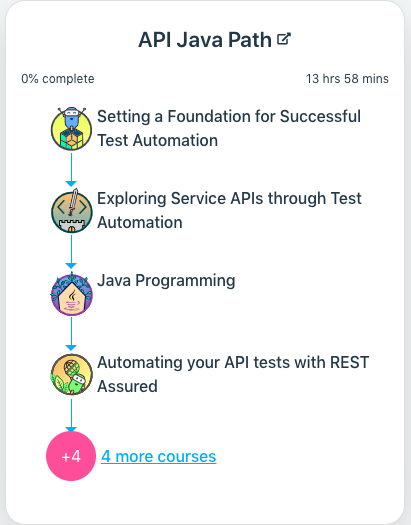Open the REST Assured course badge icon
This screenshot has height=525, width=411.
pyautogui.click(x=72, y=374)
